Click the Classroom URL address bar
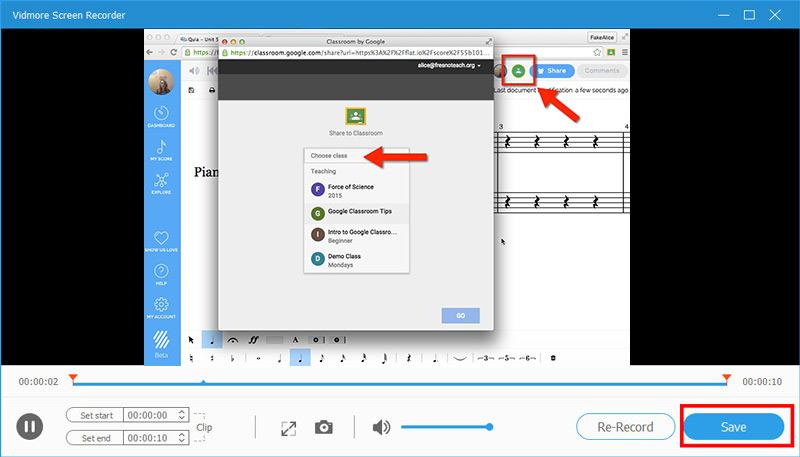800x457 pixels. coord(356,52)
